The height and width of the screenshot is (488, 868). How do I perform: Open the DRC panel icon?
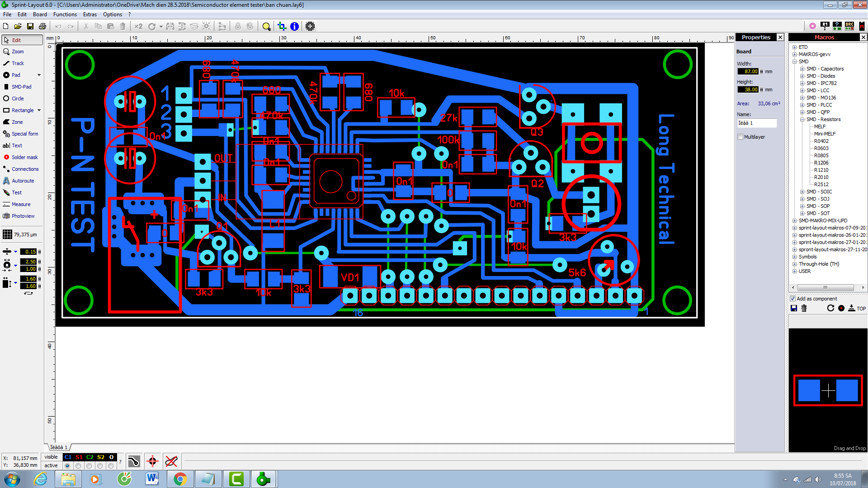coord(849,26)
